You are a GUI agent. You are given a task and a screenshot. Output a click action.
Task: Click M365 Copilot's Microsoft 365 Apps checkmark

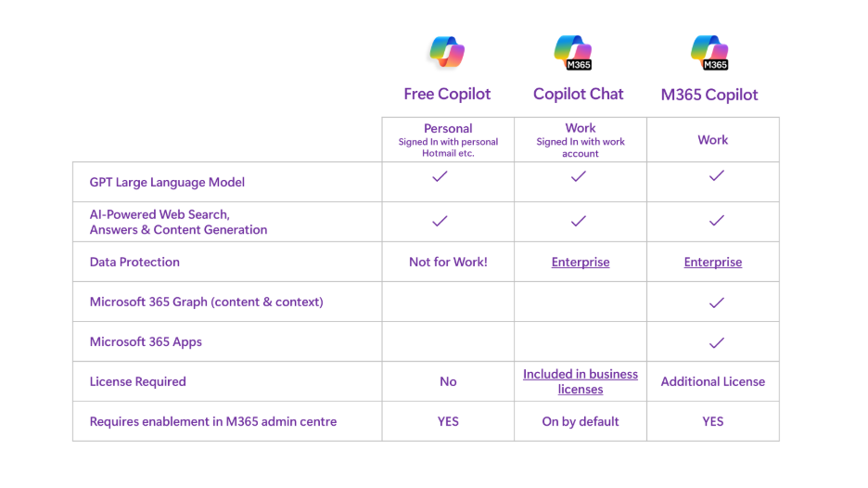coord(716,342)
